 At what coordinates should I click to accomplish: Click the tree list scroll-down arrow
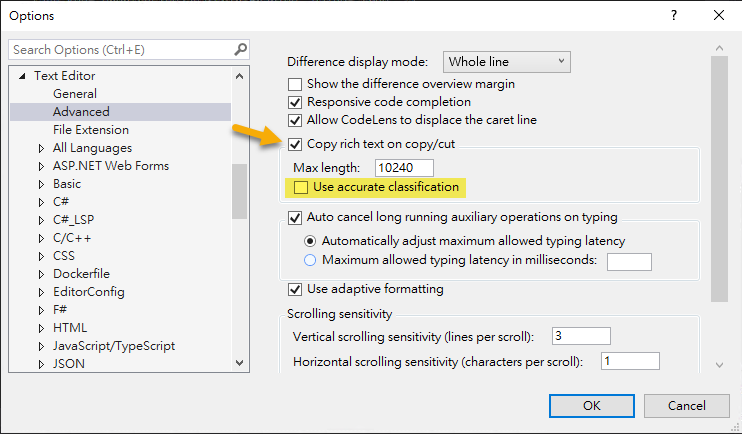pos(240,363)
